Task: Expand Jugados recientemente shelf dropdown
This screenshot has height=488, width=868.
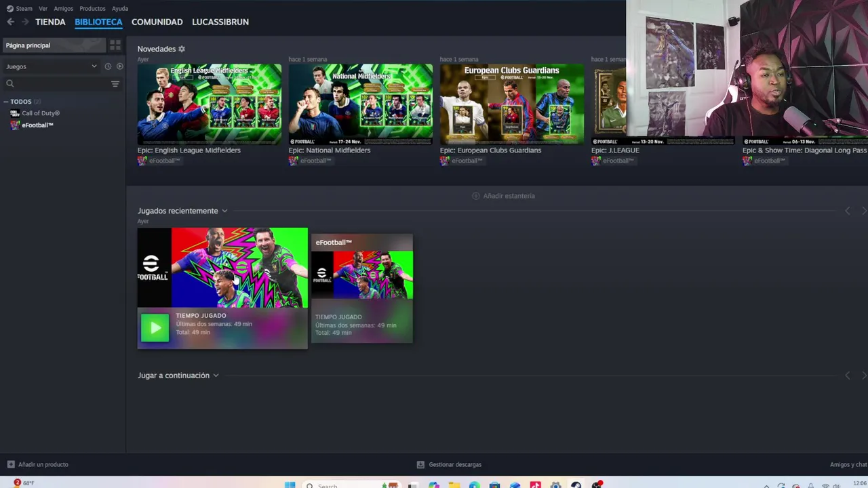Action: click(x=224, y=211)
